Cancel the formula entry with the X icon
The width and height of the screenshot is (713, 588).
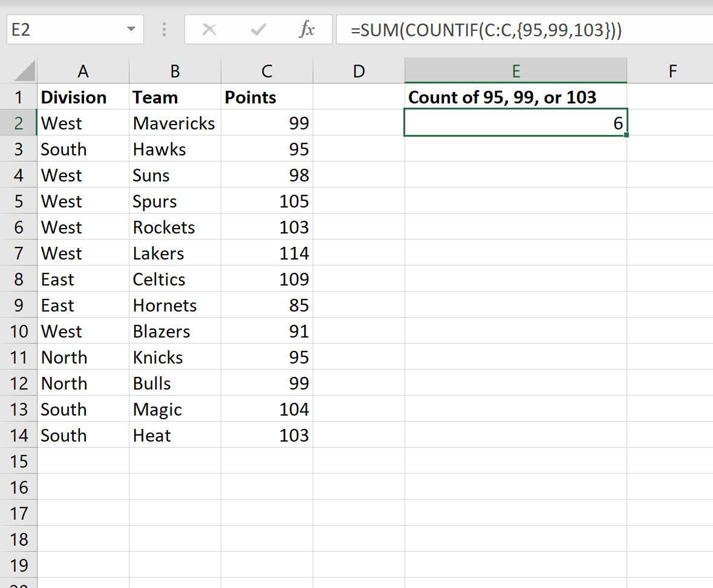click(x=209, y=30)
